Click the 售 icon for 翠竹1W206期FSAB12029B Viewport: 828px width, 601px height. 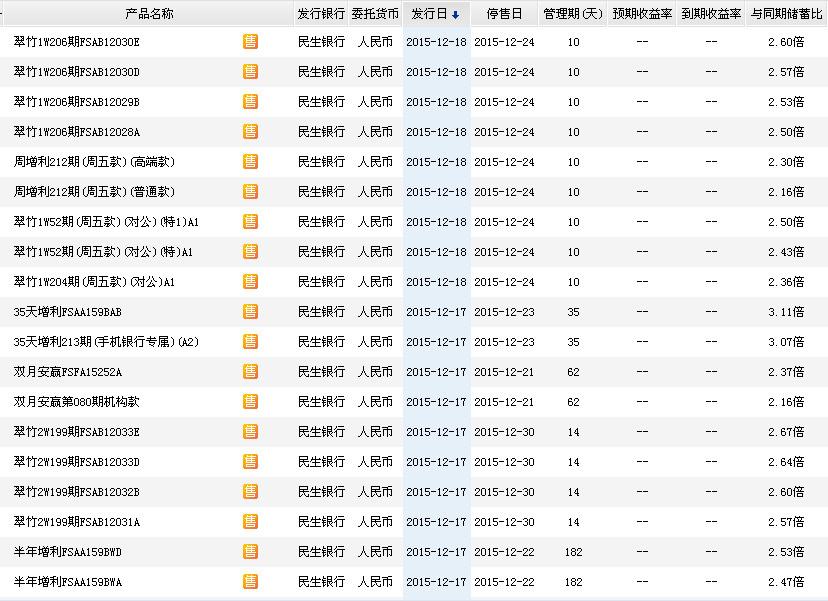pyautogui.click(x=250, y=102)
